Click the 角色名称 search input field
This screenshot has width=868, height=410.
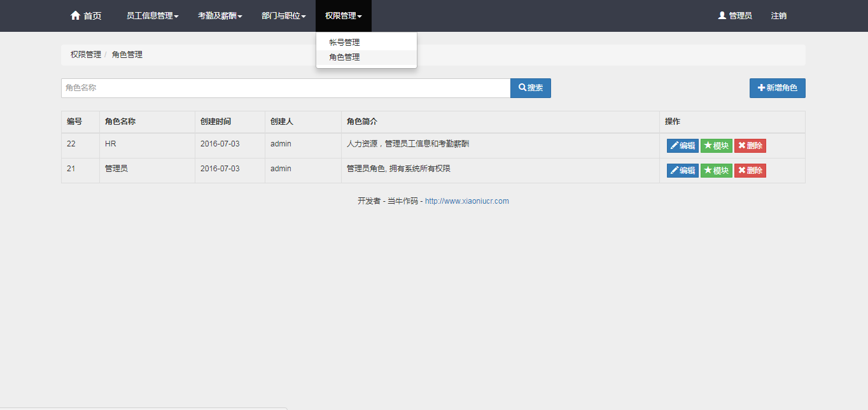pos(285,88)
